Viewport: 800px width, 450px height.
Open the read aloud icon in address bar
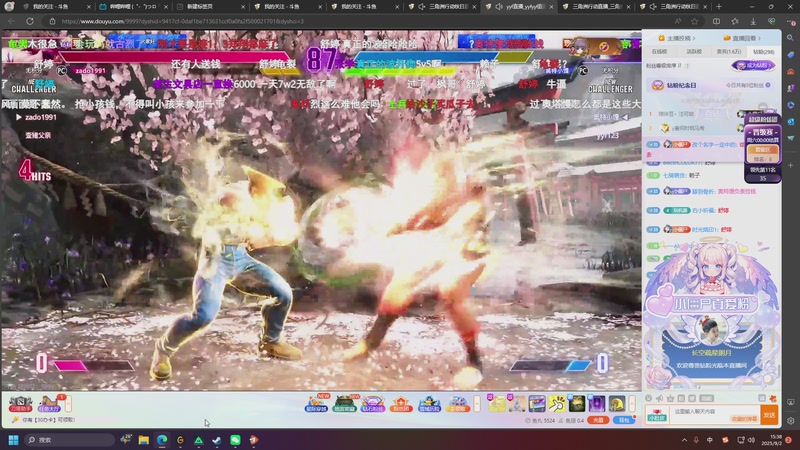pyautogui.click(x=678, y=21)
